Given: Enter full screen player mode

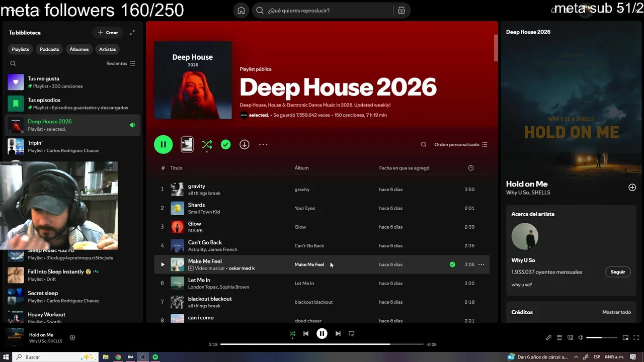Looking at the screenshot, I should (636, 338).
